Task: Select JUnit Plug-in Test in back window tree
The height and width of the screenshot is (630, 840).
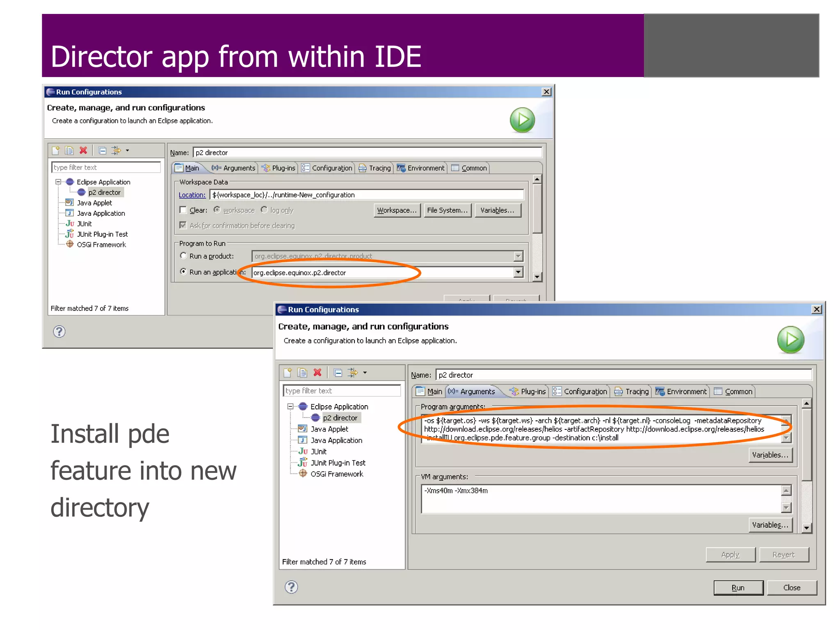Action: [x=102, y=234]
